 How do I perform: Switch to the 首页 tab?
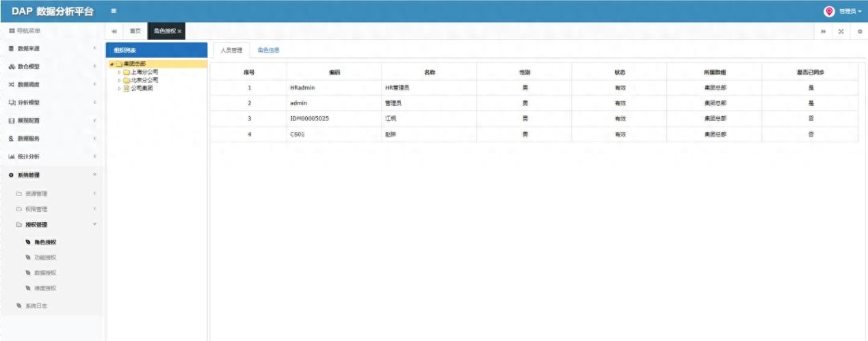135,31
